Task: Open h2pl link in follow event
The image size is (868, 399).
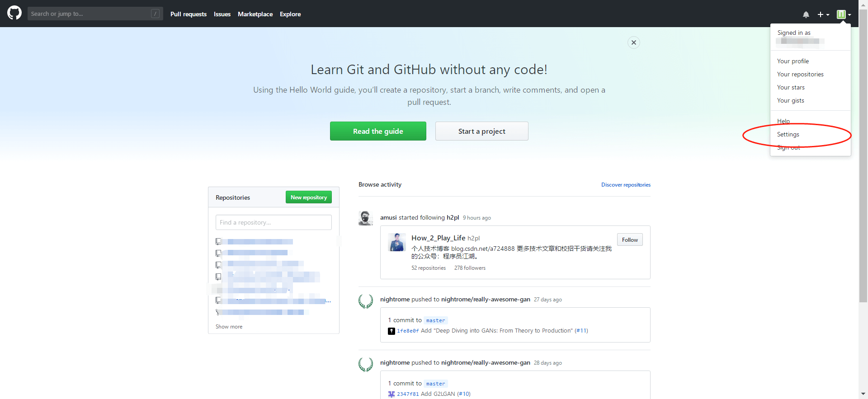Action: (x=453, y=217)
